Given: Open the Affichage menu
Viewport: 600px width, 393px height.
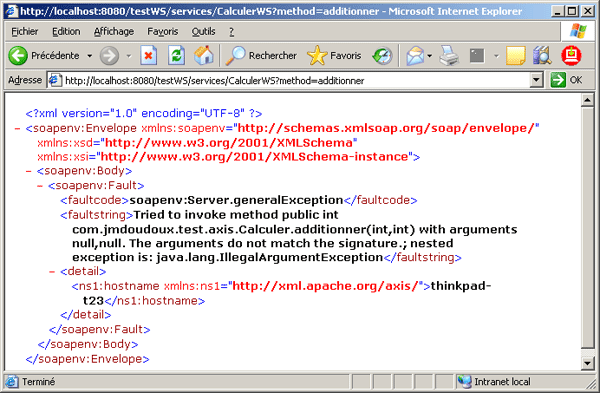Looking at the screenshot, I should pos(114,31).
